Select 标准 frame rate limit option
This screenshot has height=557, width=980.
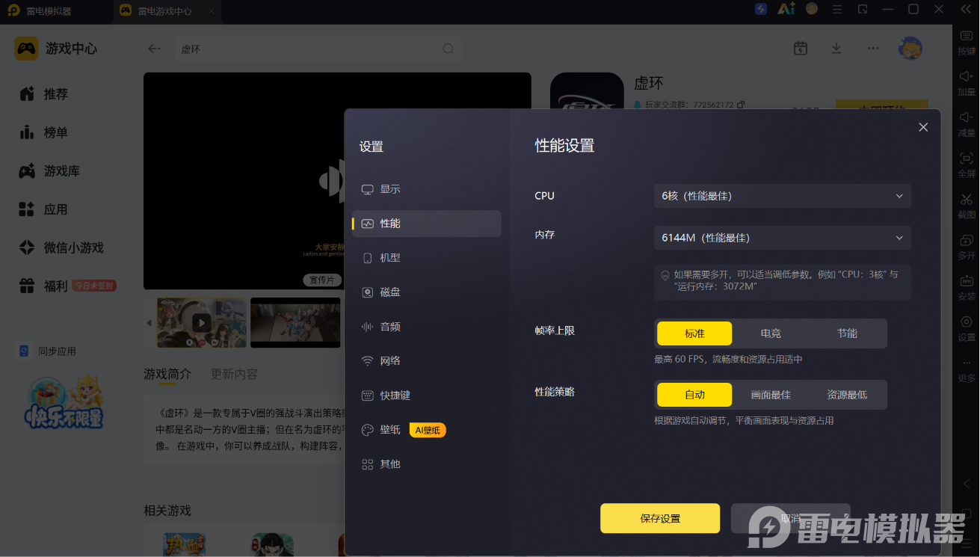click(694, 333)
